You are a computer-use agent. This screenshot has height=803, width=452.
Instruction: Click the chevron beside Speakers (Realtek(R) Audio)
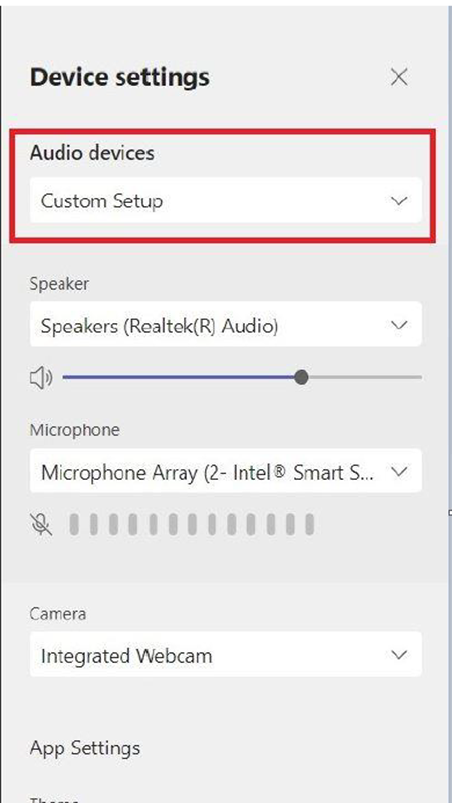(x=398, y=325)
